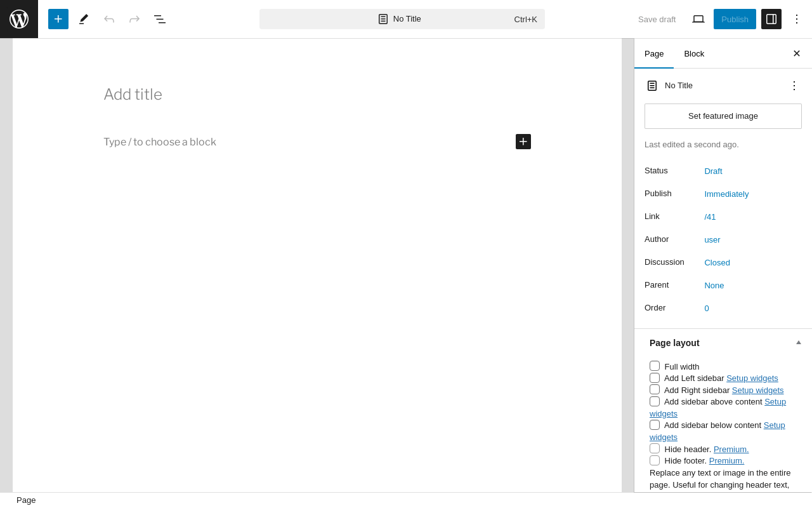The width and height of the screenshot is (812, 508).
Task: Open the No Title command palette bar
Action: tap(402, 19)
